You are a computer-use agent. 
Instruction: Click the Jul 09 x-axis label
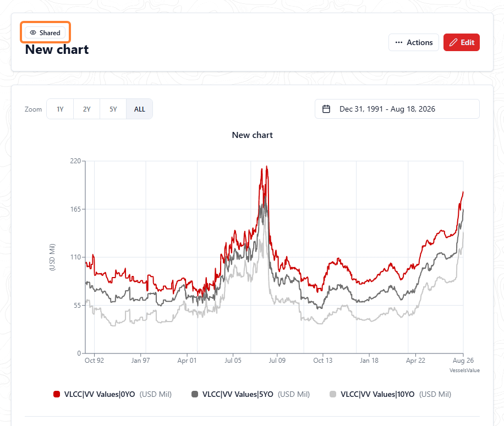(x=277, y=361)
